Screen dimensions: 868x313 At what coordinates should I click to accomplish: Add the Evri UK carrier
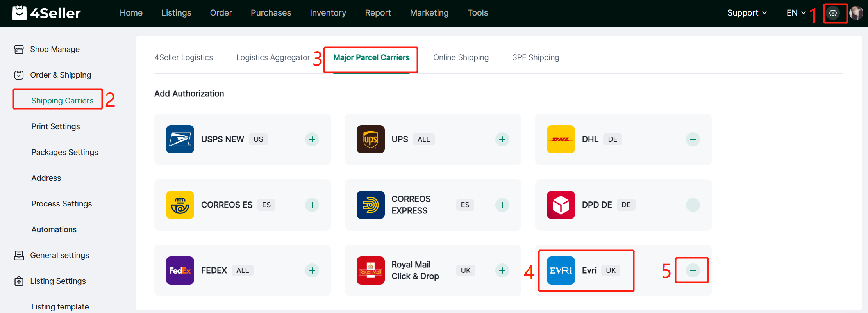tap(692, 270)
